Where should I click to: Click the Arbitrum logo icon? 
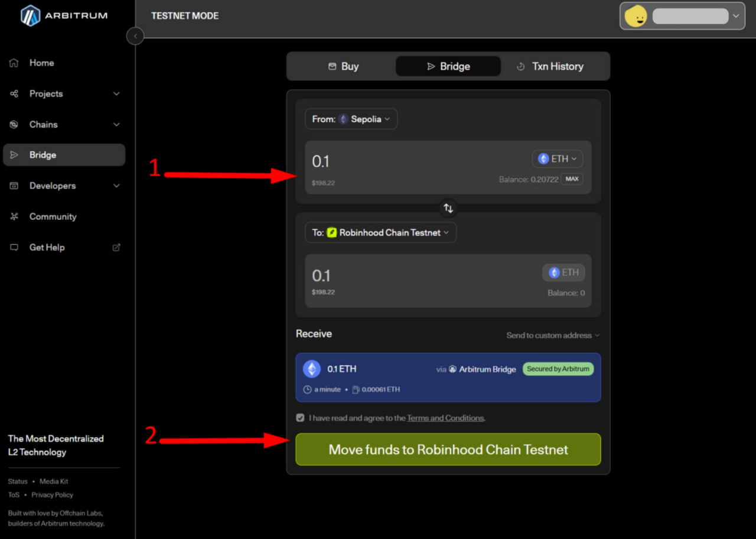[x=30, y=16]
